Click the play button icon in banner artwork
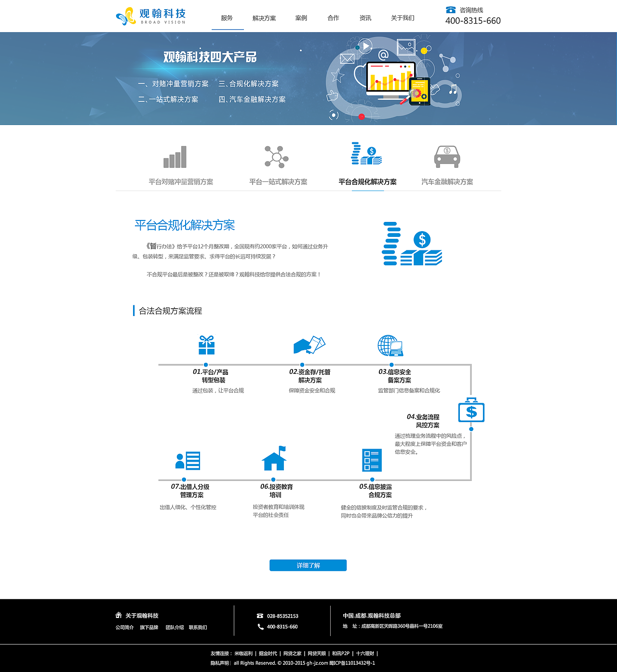Image resolution: width=617 pixels, height=672 pixels. pos(366,46)
